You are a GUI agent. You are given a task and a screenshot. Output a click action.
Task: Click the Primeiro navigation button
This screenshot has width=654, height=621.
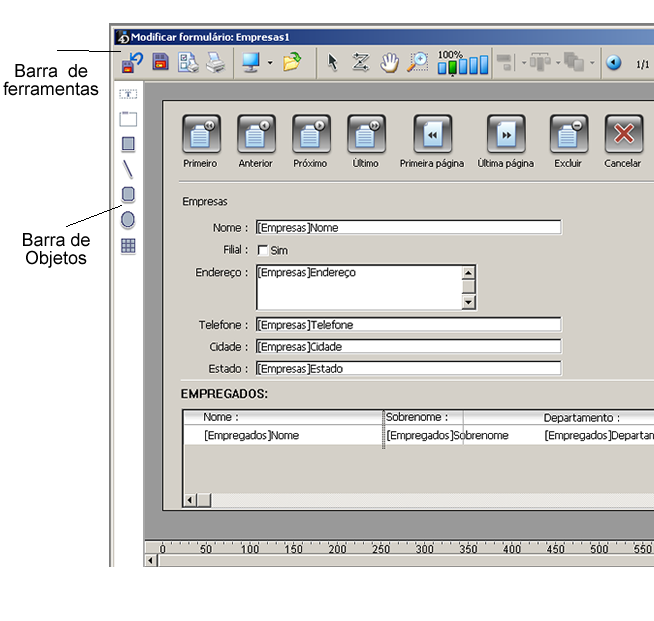(x=200, y=133)
